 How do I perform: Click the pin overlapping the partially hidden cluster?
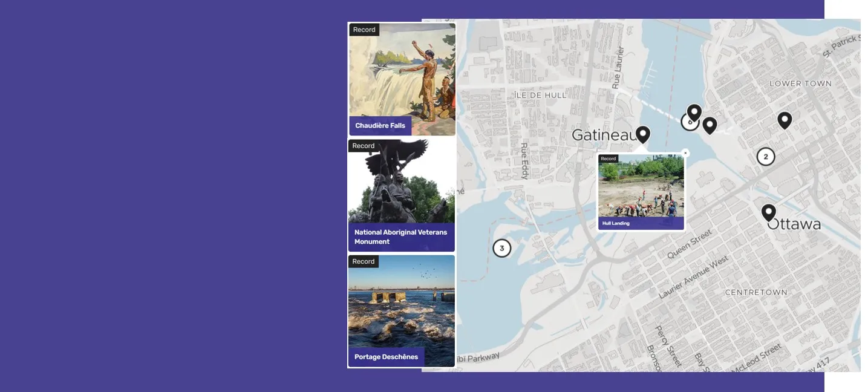click(694, 111)
